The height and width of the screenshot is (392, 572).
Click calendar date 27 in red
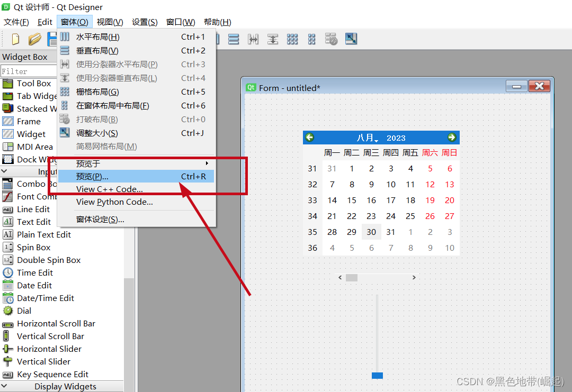pyautogui.click(x=450, y=216)
